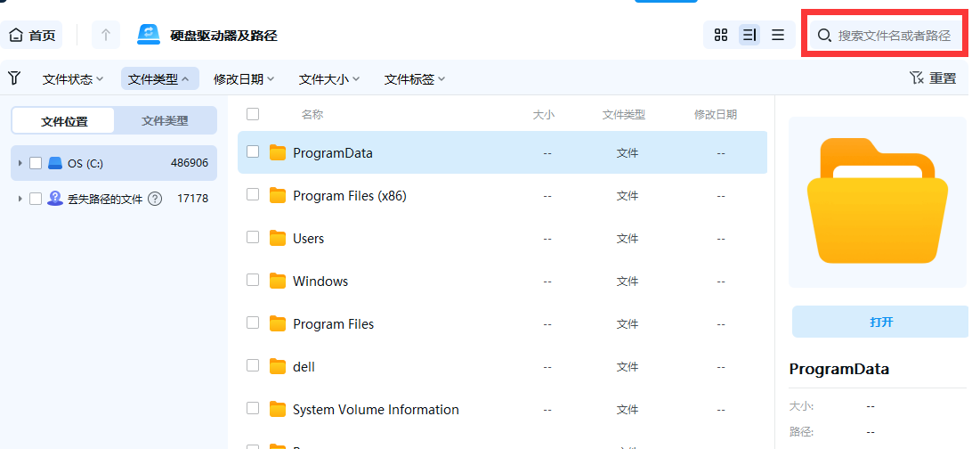Check the Program Files row checkbox
Viewport: 980px width, 449px height.
[253, 323]
